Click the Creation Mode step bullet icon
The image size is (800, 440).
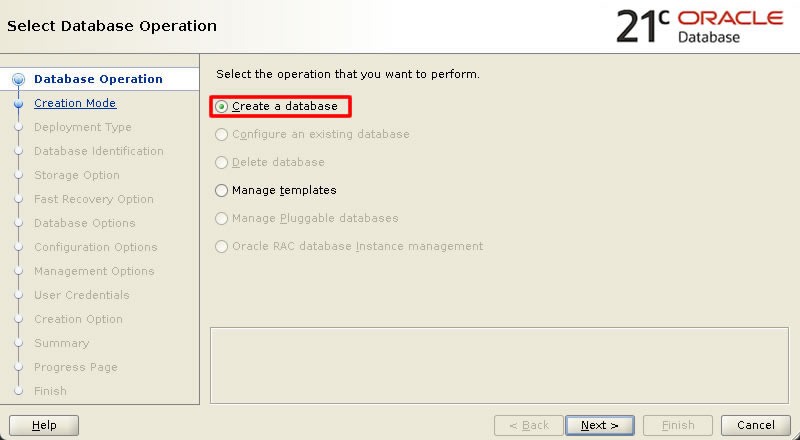[19, 104]
